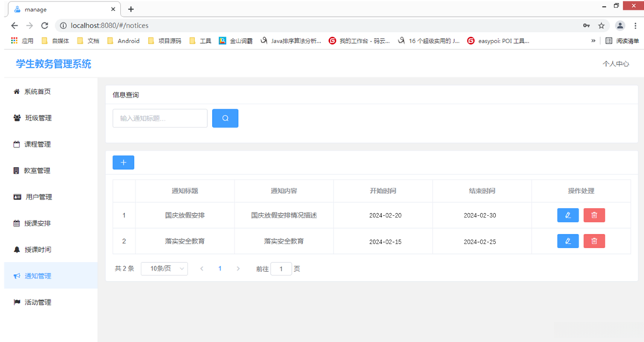
Task: Open the 金山词霸 bookmark
Action: [236, 41]
